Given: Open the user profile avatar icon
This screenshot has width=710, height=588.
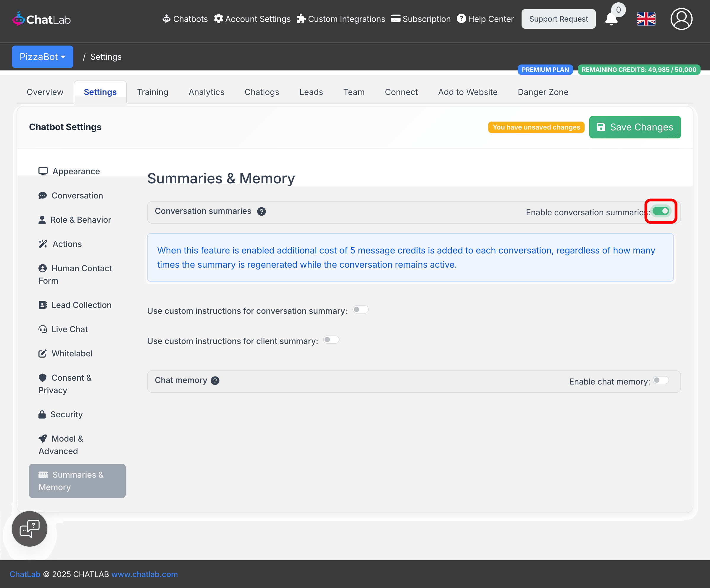Looking at the screenshot, I should click(x=681, y=19).
